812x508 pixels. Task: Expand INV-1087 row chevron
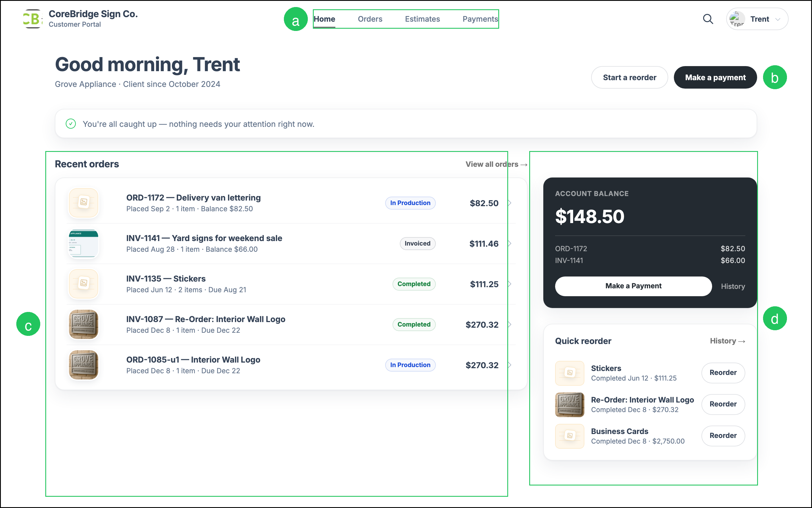[x=510, y=325]
